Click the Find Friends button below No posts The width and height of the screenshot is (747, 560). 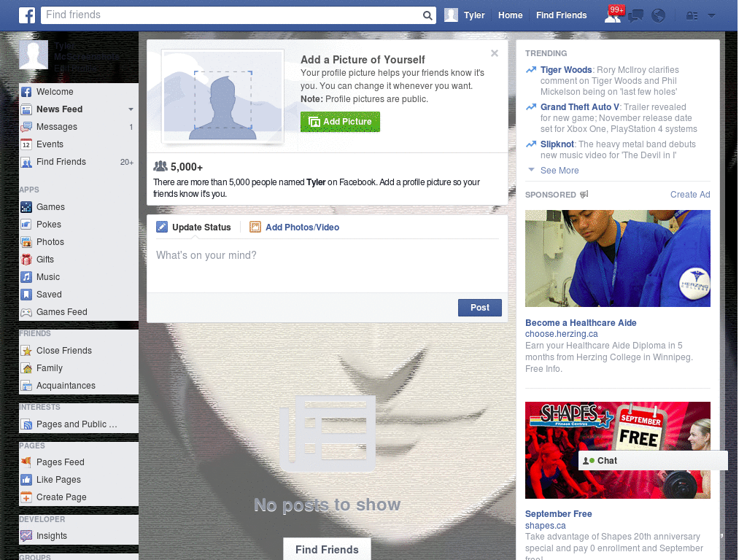(327, 550)
